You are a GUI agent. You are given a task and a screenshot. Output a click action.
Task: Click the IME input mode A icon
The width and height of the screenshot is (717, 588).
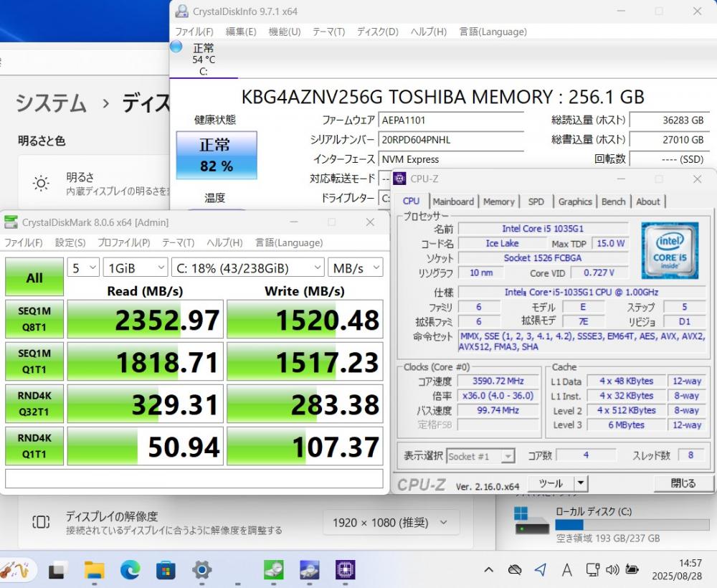click(x=567, y=569)
